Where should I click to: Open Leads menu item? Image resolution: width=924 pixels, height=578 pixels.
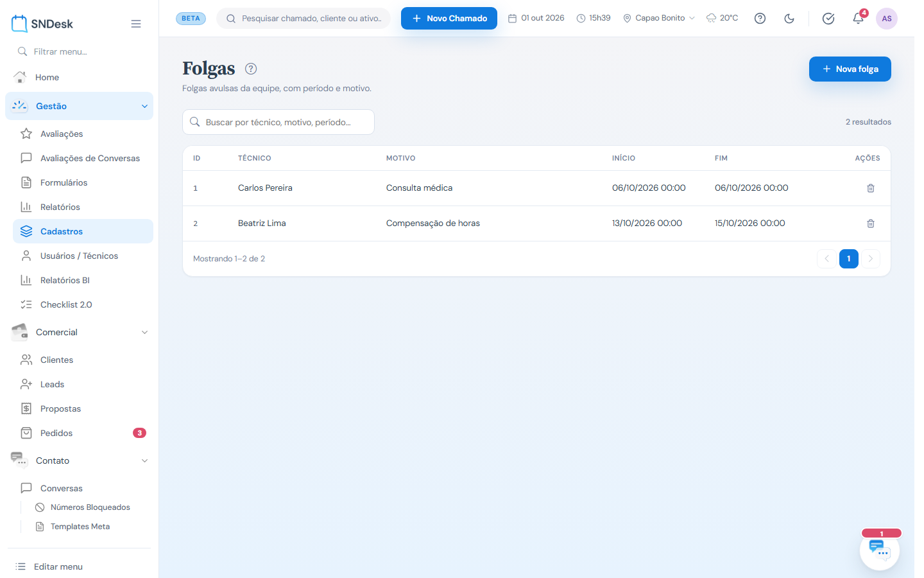pyautogui.click(x=83, y=384)
